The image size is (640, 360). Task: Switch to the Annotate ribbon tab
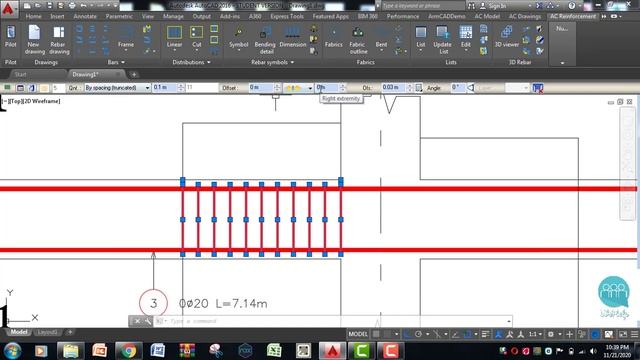85,16
